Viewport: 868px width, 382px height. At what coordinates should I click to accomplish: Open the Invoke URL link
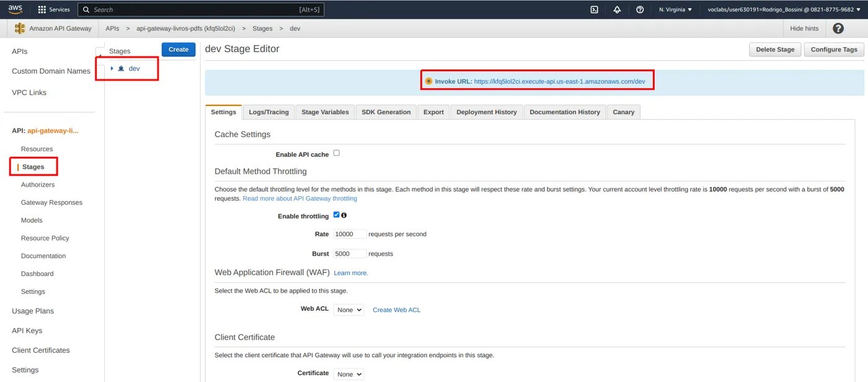point(559,81)
